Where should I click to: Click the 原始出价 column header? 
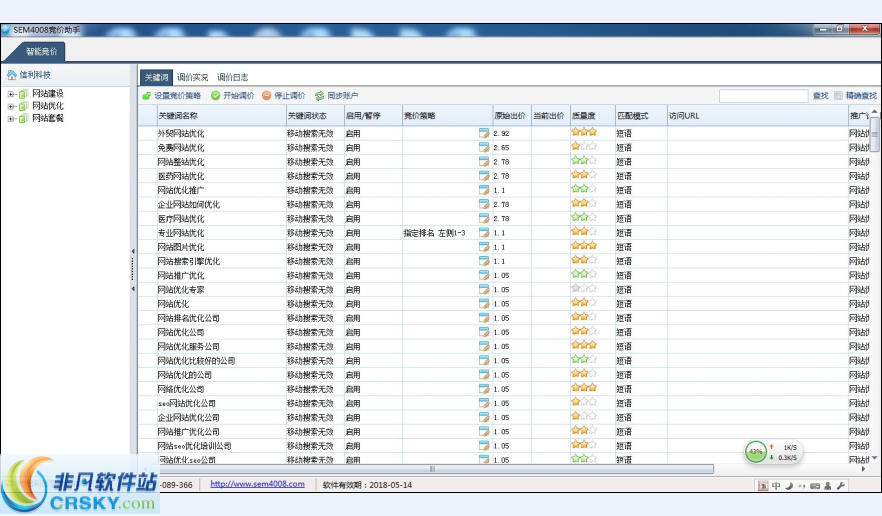click(x=511, y=115)
